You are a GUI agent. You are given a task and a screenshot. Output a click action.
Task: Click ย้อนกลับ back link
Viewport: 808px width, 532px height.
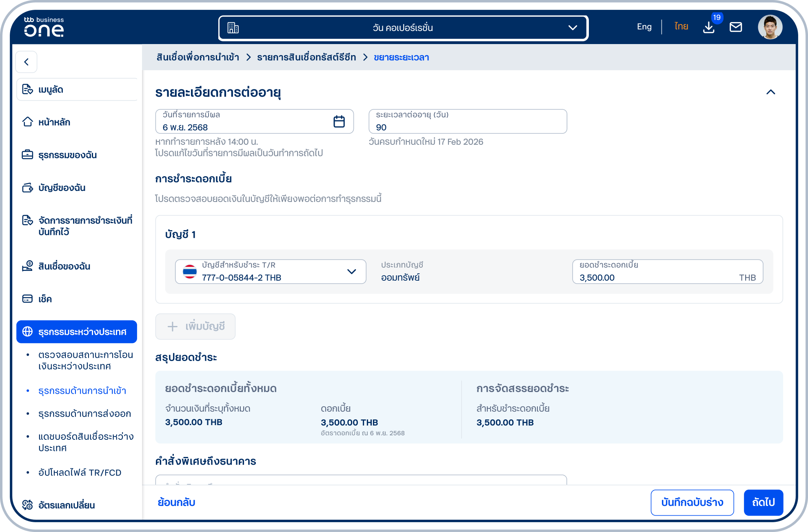click(176, 502)
